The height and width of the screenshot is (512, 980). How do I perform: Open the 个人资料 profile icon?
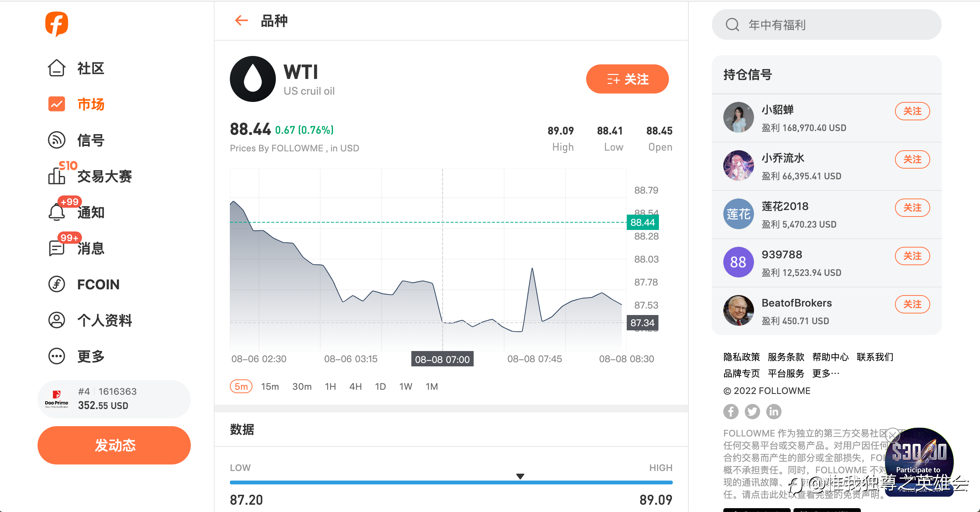[x=57, y=320]
